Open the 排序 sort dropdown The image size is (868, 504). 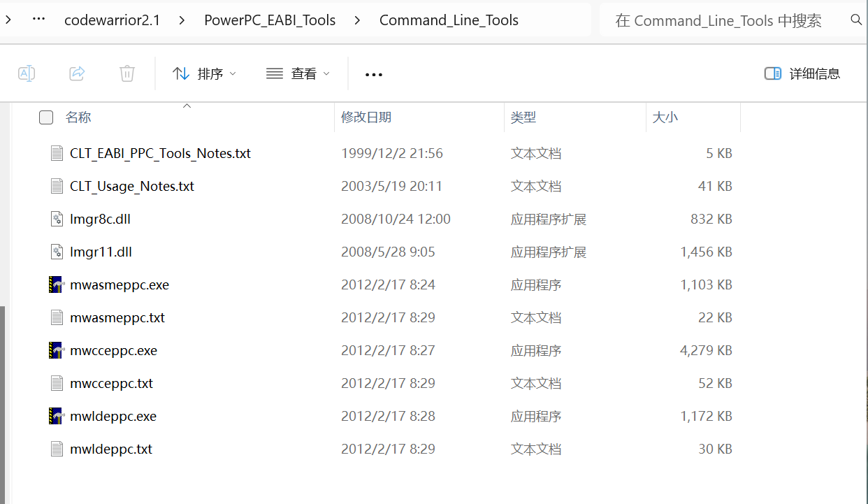coord(205,73)
